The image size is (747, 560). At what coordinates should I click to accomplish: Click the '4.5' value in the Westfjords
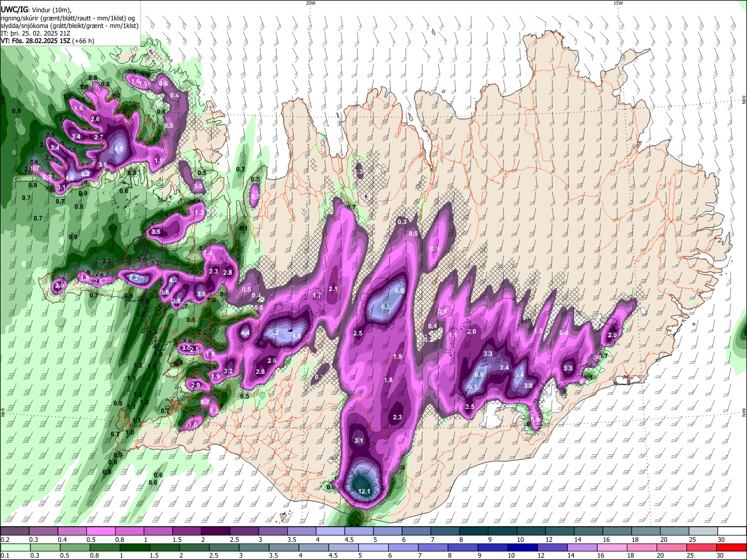(x=119, y=149)
